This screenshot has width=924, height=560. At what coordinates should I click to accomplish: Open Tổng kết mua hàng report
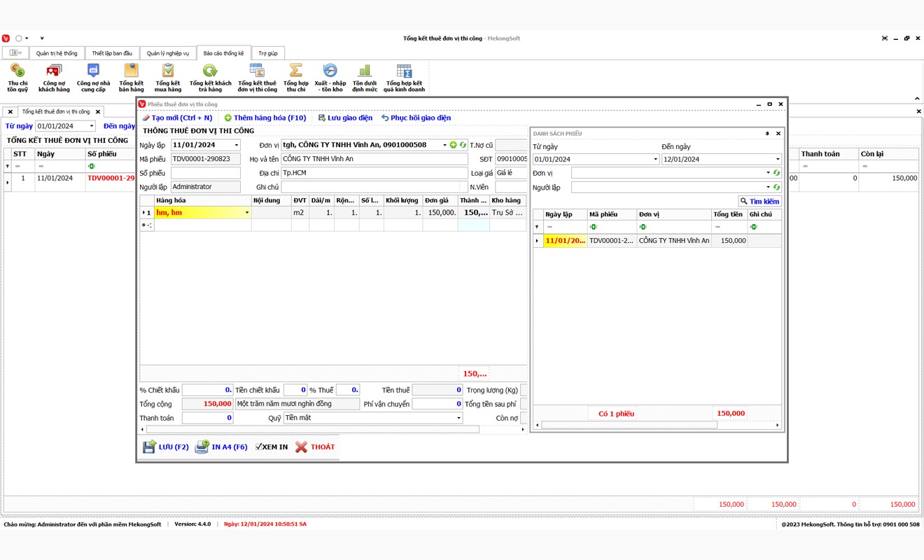[168, 77]
